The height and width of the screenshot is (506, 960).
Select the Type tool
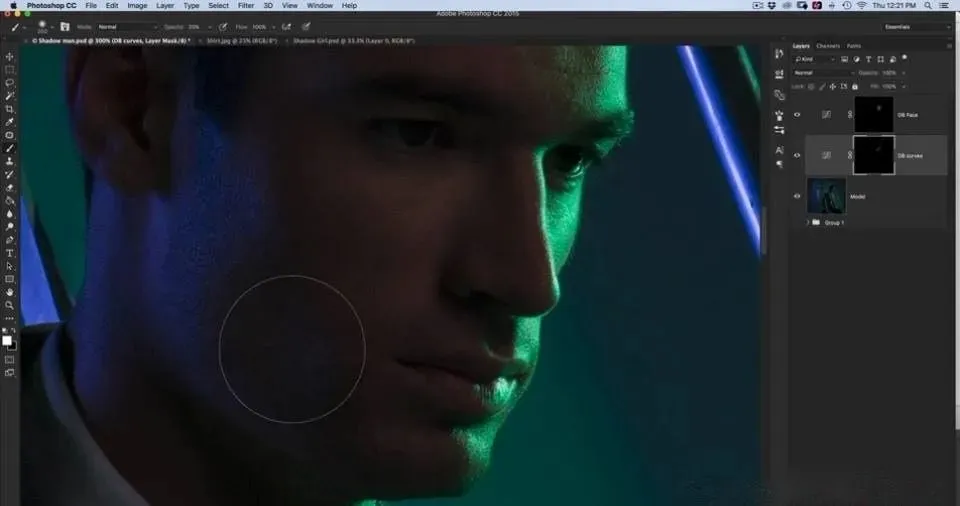(10, 253)
